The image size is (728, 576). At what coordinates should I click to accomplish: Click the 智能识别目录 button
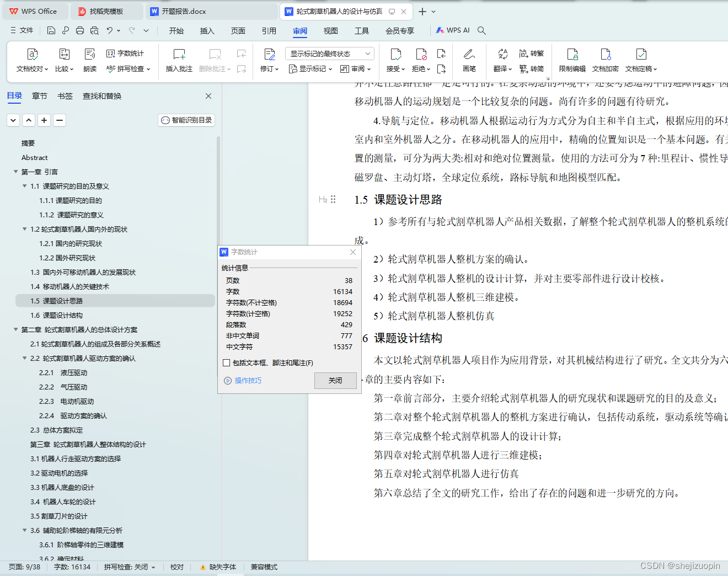pos(186,120)
